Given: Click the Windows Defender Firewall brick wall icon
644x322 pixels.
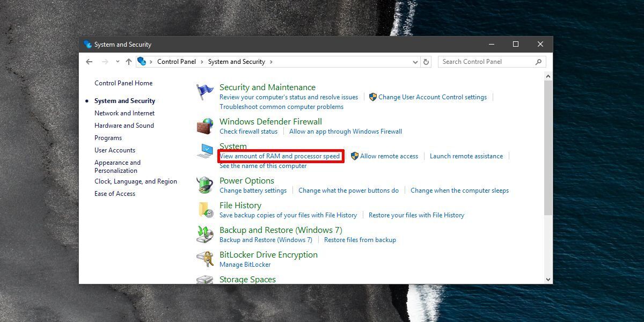Looking at the screenshot, I should coord(206,125).
